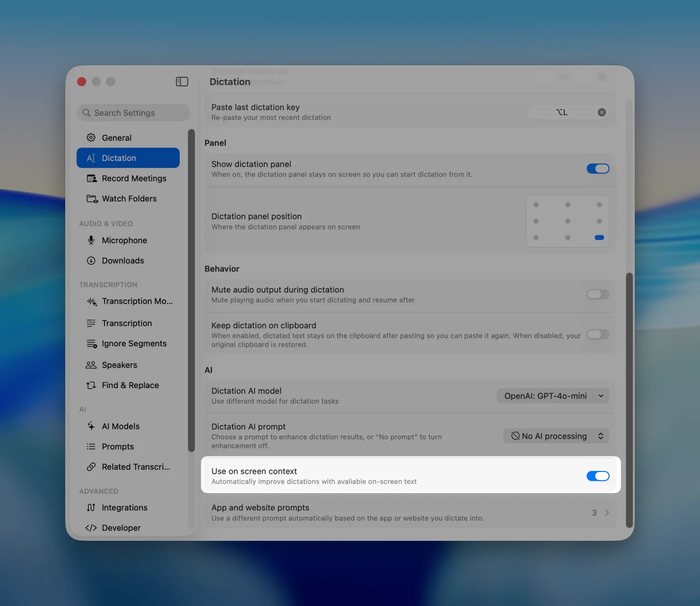Image resolution: width=700 pixels, height=606 pixels.
Task: Select middle-left dictation panel position
Action: (x=536, y=221)
